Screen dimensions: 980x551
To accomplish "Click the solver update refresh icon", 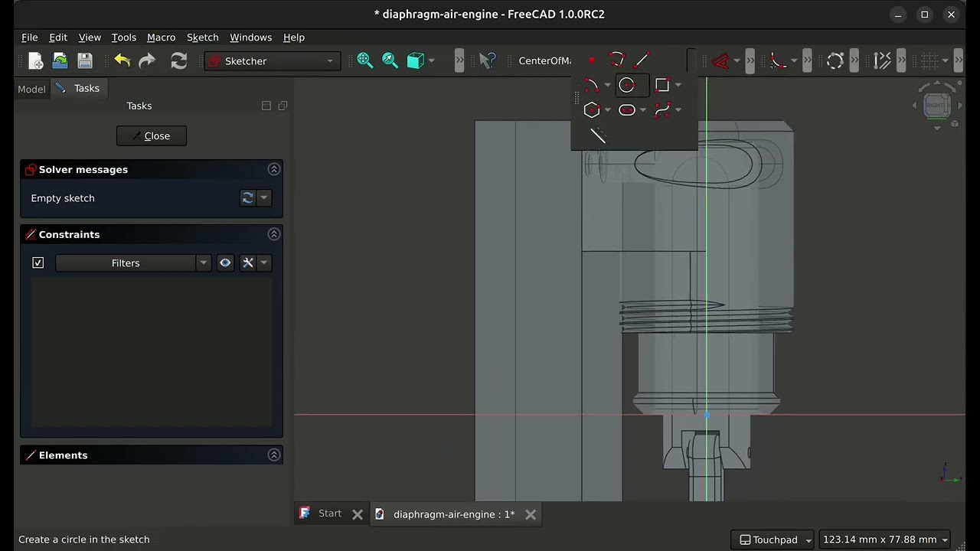I will [247, 198].
